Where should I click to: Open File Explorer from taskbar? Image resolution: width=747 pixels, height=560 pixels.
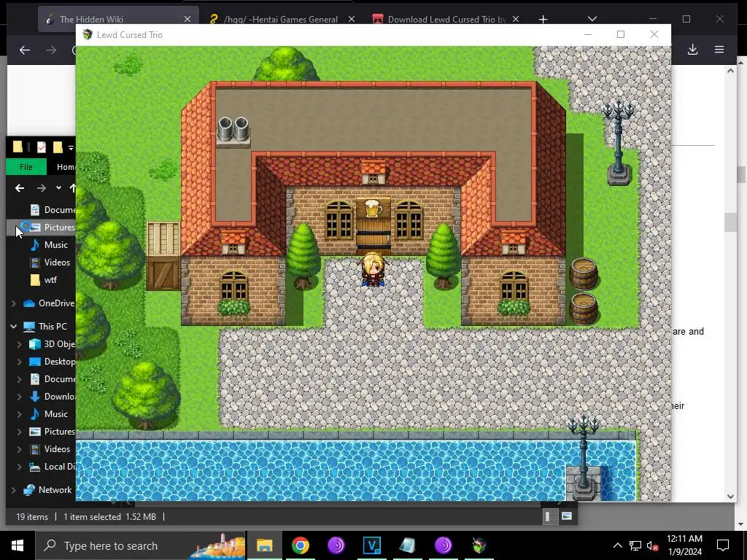264,545
